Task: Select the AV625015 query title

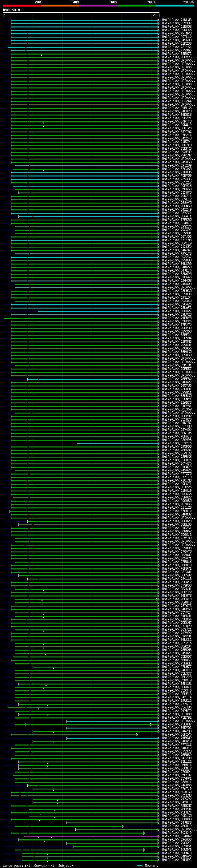Action: (x=11, y=10)
